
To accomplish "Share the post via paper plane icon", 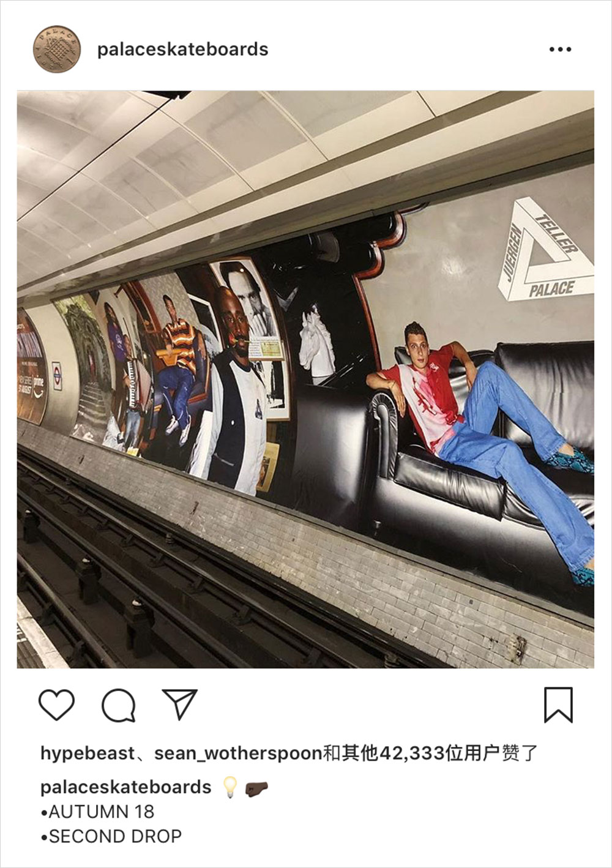I will click(x=179, y=704).
